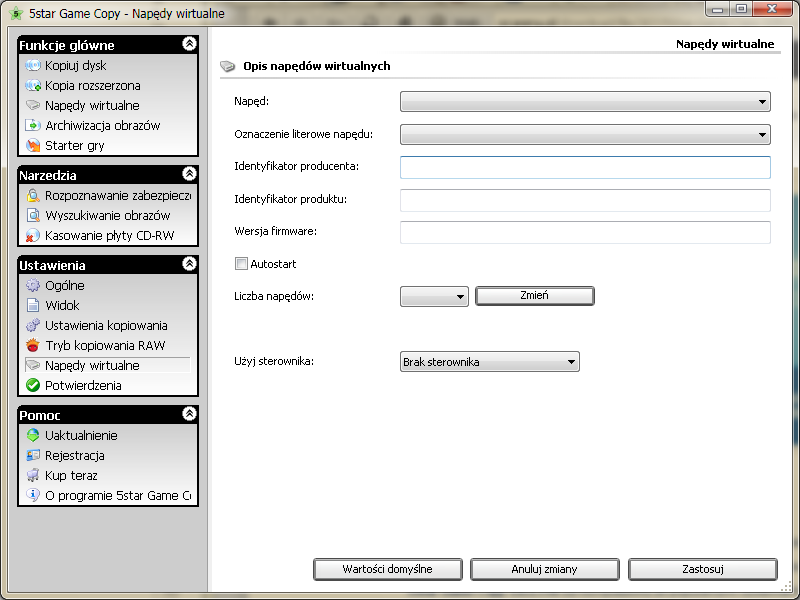Select Napędy wirtualne under Ustawienia

[107, 365]
